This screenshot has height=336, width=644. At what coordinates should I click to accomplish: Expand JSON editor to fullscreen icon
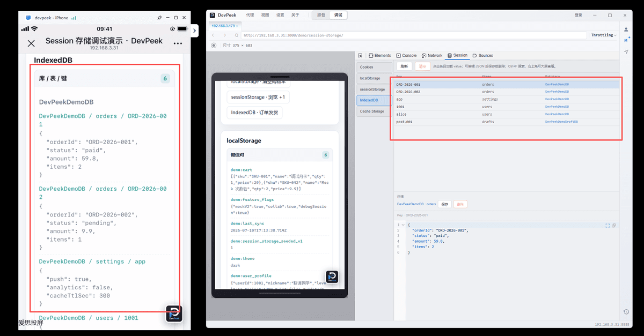click(608, 226)
